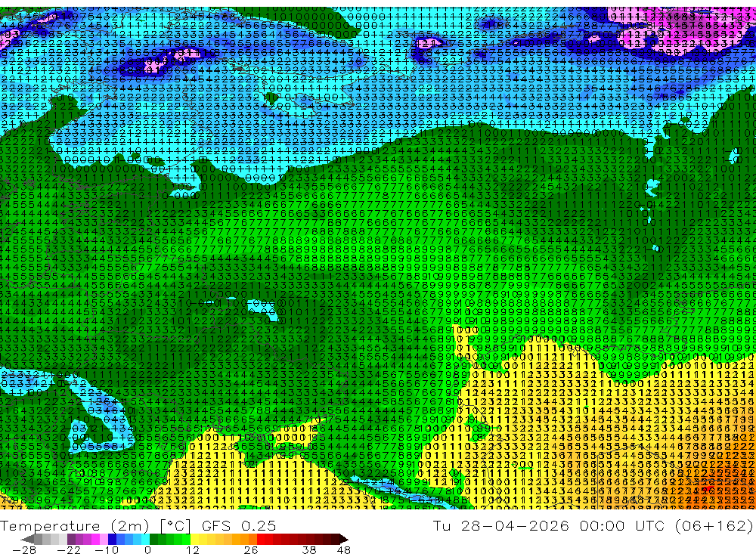The height and width of the screenshot is (554, 756).
Task: Click the dark green legend swatch right of 0
Action: (x=153, y=539)
